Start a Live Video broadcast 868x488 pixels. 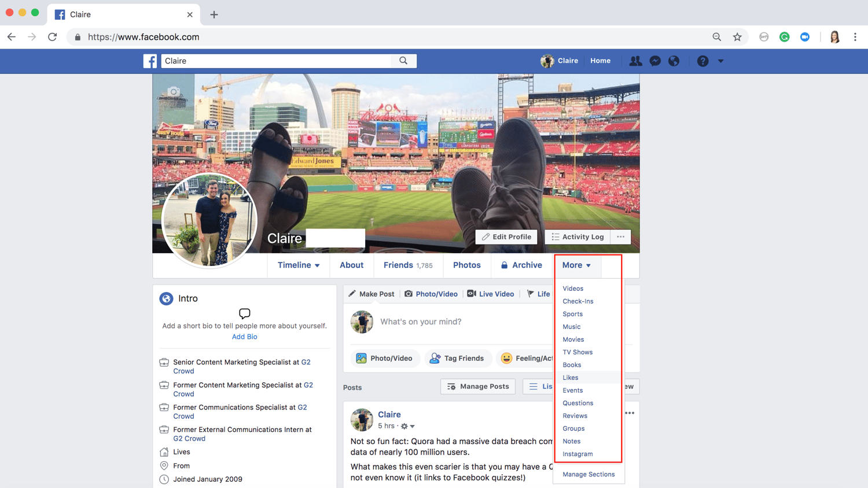[x=491, y=294]
